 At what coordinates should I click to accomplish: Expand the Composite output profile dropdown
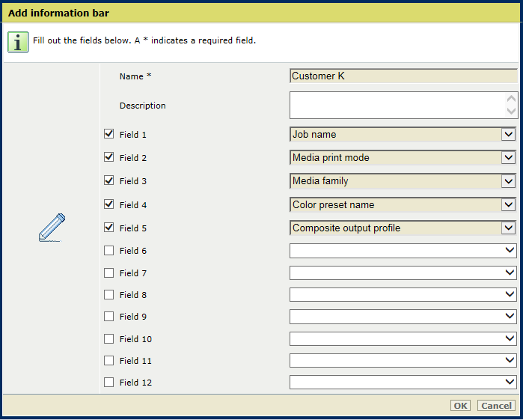(x=403, y=228)
